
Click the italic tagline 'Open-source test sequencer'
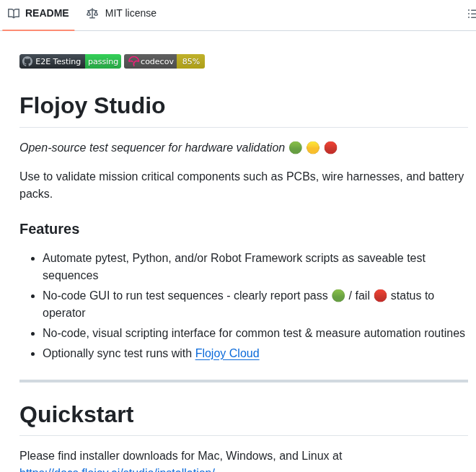pos(152,148)
